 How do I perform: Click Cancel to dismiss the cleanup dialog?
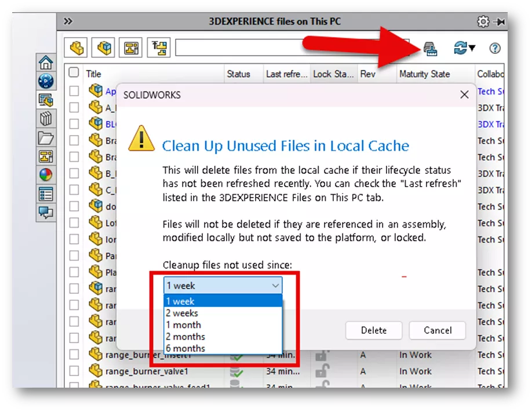pos(437,330)
